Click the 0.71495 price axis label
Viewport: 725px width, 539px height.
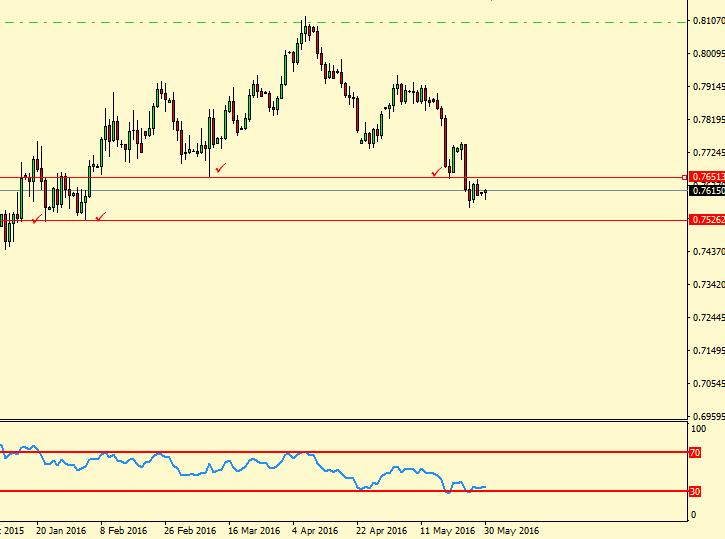708,350
